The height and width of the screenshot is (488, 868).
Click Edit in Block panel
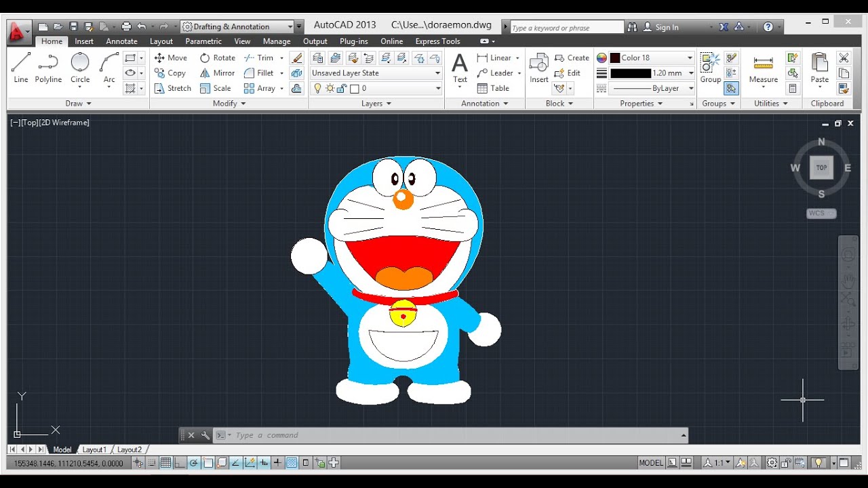(568, 73)
